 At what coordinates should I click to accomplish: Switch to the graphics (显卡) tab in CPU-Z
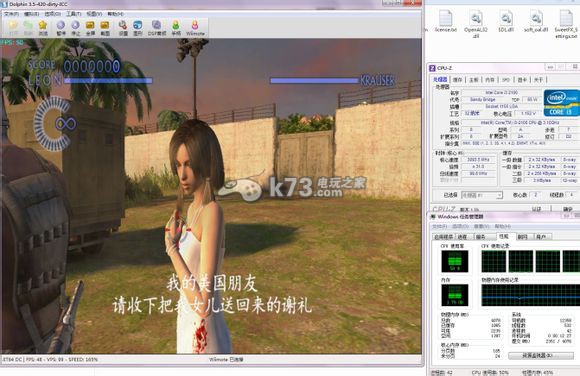click(x=522, y=80)
